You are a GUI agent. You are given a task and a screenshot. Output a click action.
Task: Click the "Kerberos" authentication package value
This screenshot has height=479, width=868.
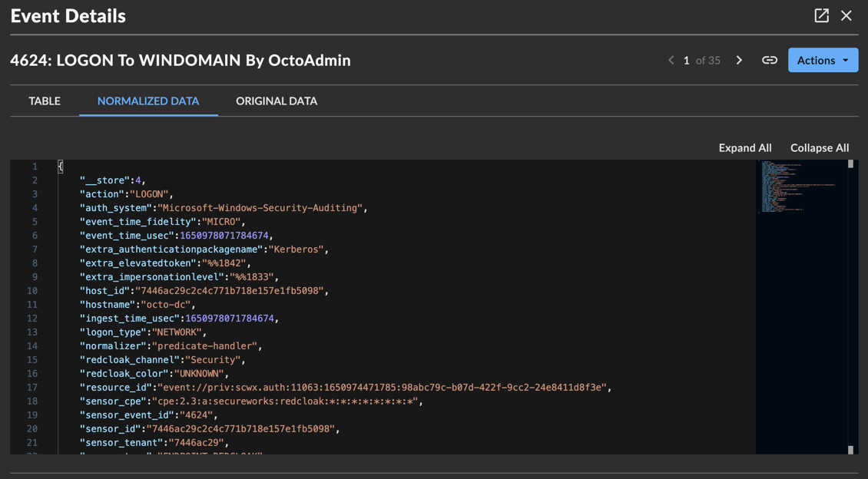297,249
